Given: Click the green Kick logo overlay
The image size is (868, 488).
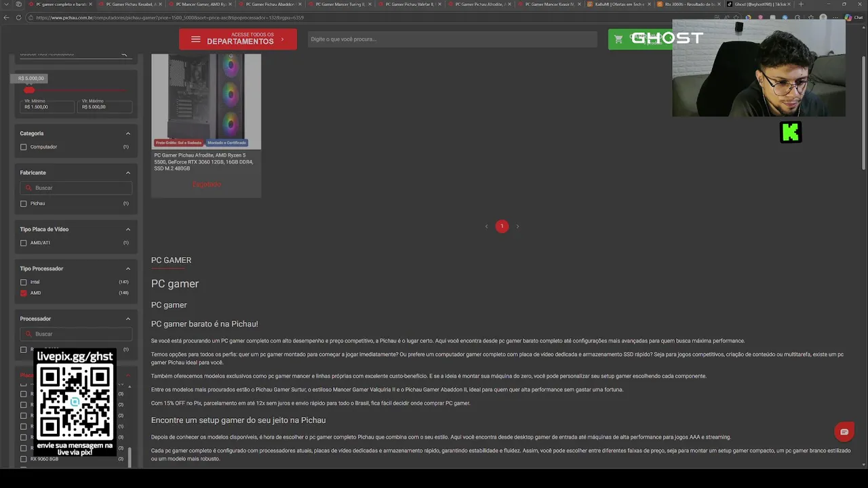Looking at the screenshot, I should (x=791, y=132).
